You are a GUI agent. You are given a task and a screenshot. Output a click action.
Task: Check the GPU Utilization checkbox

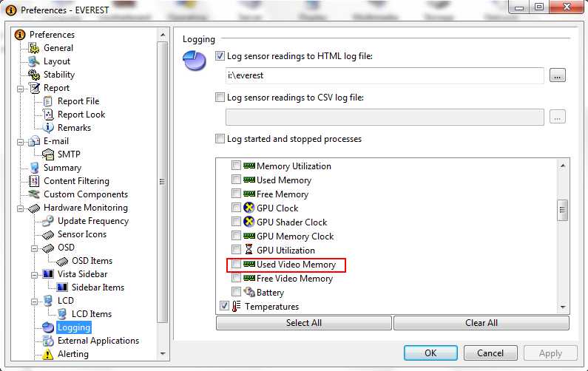[236, 250]
